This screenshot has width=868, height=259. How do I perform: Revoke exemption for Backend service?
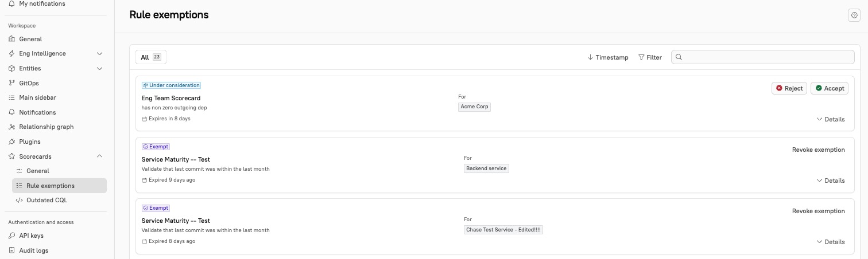click(818, 150)
